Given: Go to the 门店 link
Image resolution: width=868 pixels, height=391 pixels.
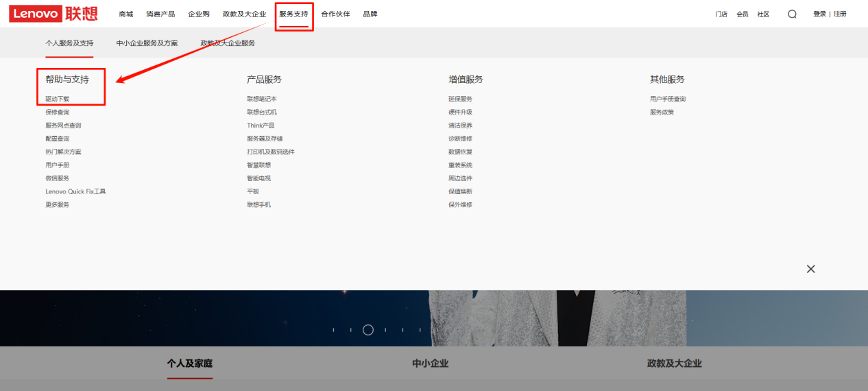Looking at the screenshot, I should click(x=721, y=14).
